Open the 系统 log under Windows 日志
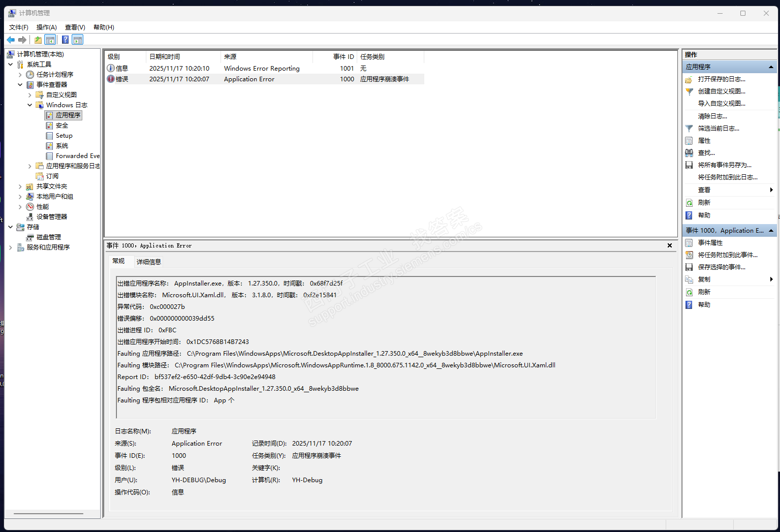Viewport: 780px width, 532px height. pos(62,146)
